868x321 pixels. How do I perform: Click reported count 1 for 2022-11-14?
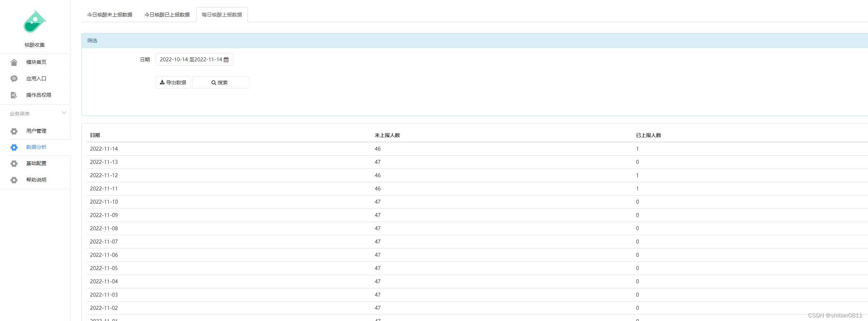point(637,149)
